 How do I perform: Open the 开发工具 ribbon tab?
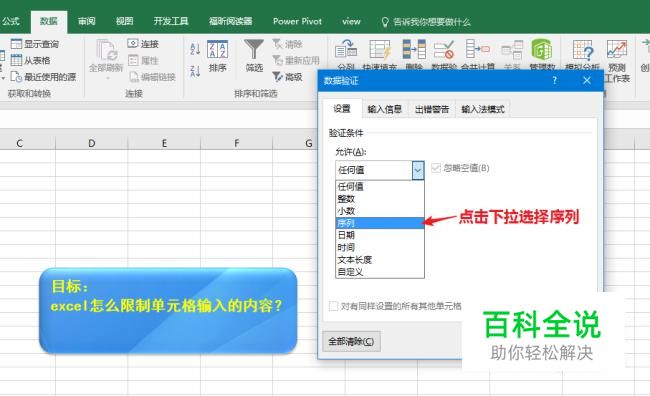[171, 21]
